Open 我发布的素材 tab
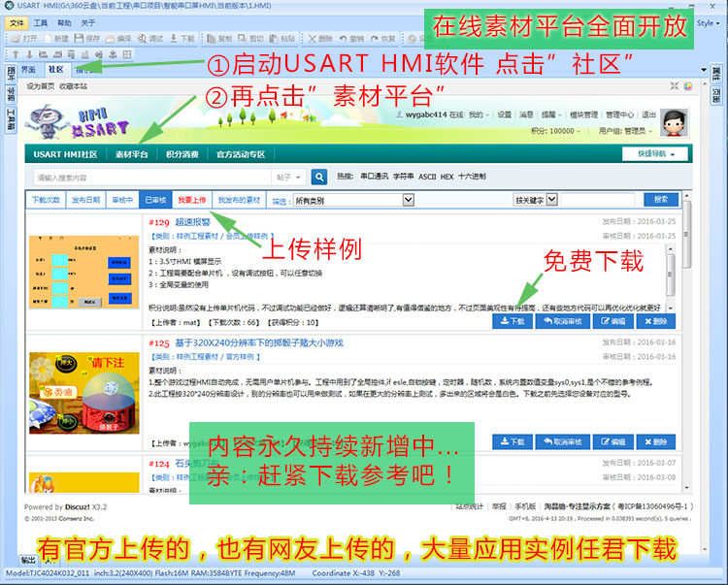Screen dimensions: 728x585 [x=239, y=200]
